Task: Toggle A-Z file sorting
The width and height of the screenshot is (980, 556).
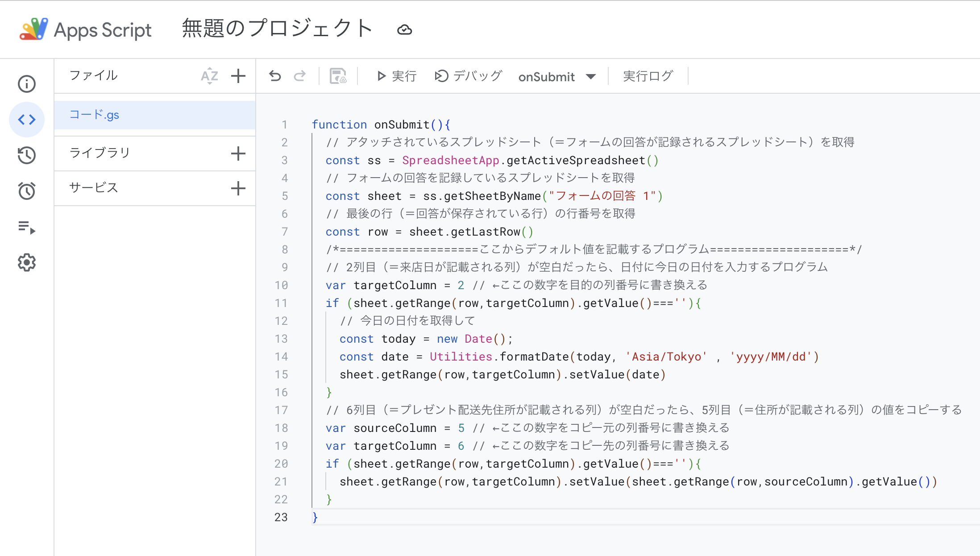Action: (x=209, y=76)
